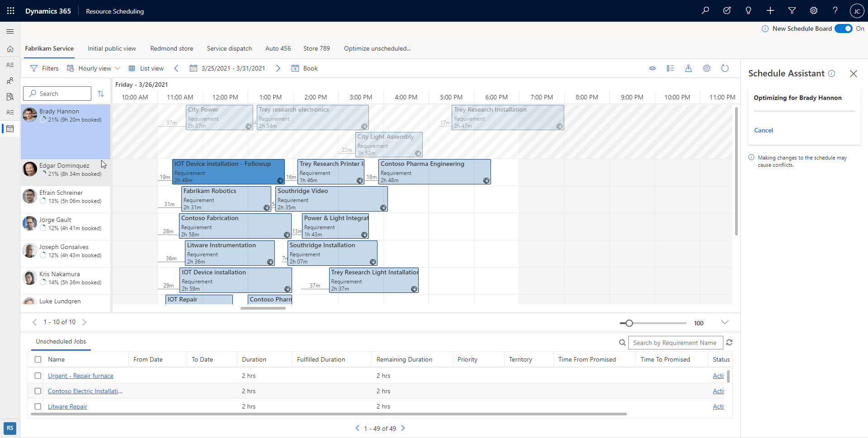Open the Contoso Electric Installation link

tap(85, 391)
